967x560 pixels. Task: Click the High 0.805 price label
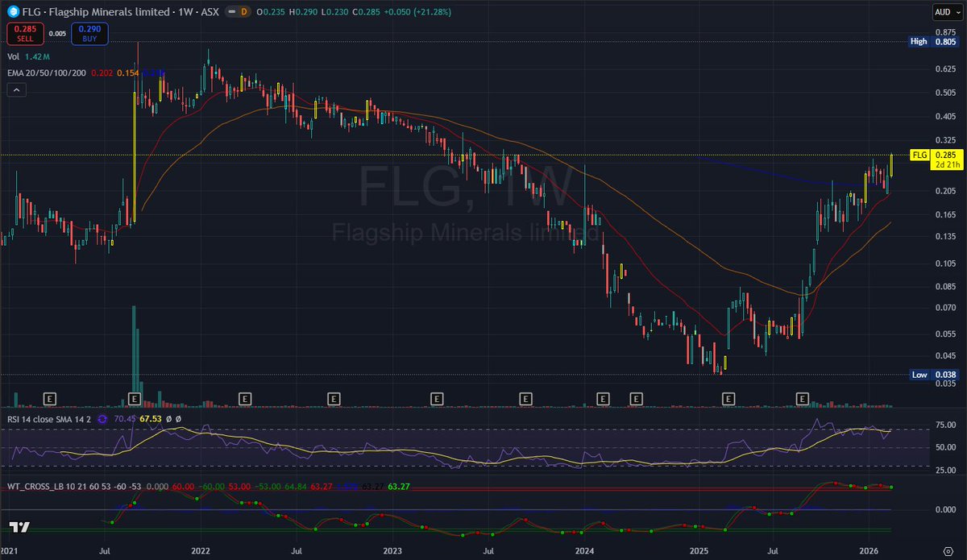[932, 41]
